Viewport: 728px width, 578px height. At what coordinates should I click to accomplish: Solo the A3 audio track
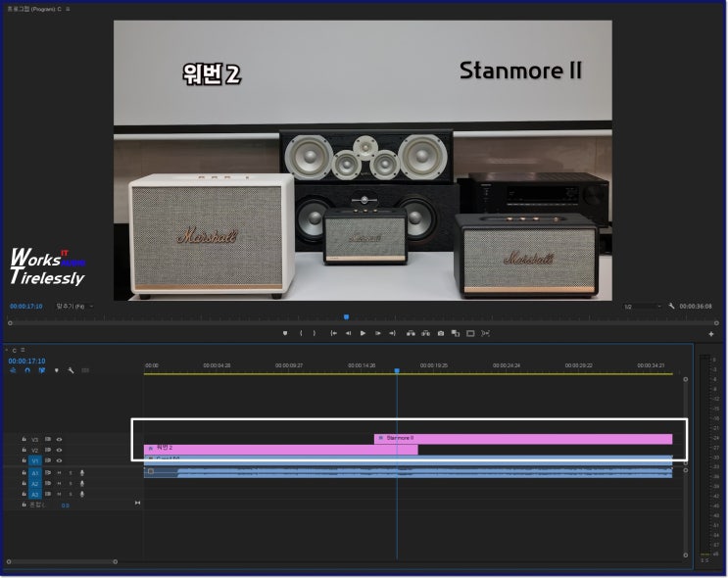coord(71,494)
